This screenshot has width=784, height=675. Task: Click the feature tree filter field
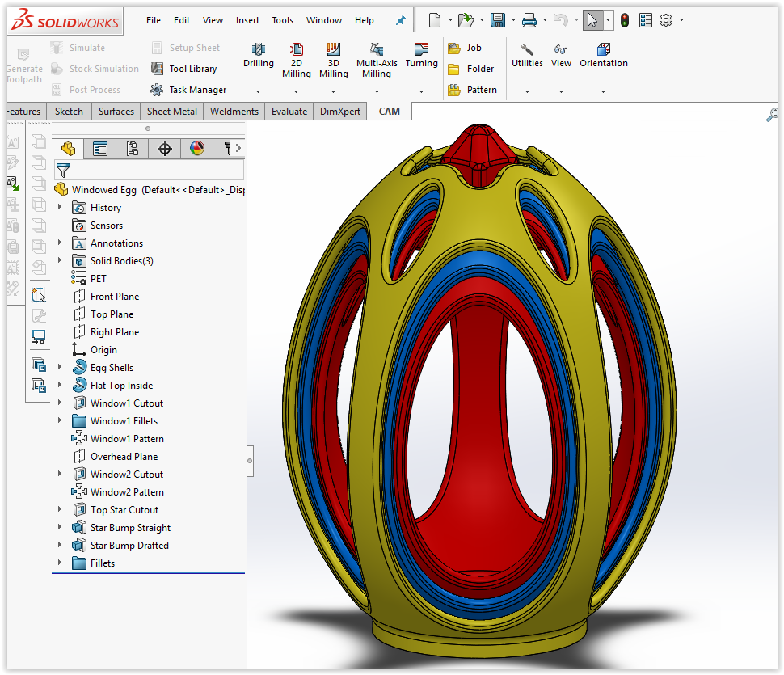tap(150, 171)
